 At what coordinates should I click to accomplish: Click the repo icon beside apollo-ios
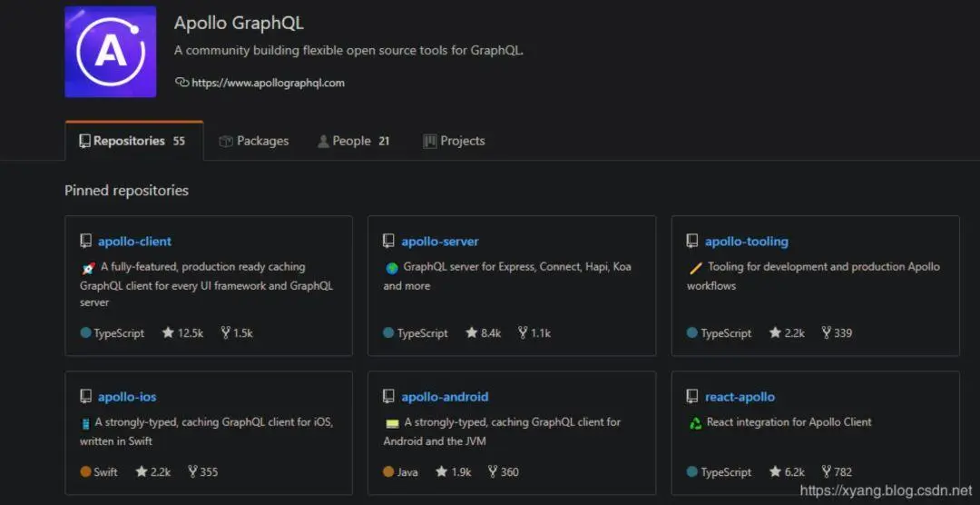(x=85, y=397)
